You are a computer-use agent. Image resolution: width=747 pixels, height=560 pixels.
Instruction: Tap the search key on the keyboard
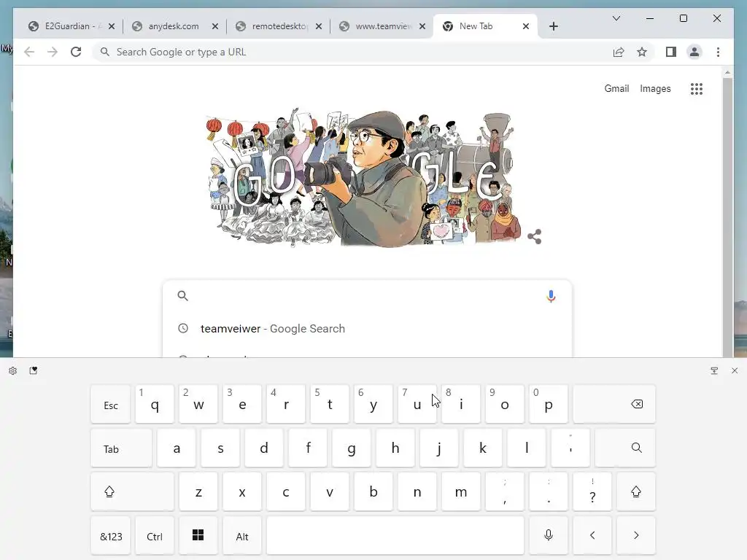625,448
